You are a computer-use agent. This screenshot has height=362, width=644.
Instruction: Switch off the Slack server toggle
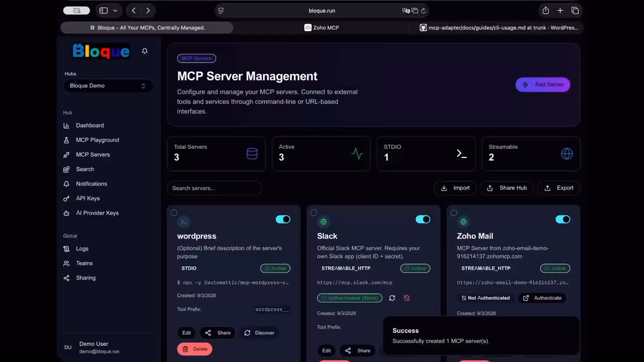[x=423, y=219]
